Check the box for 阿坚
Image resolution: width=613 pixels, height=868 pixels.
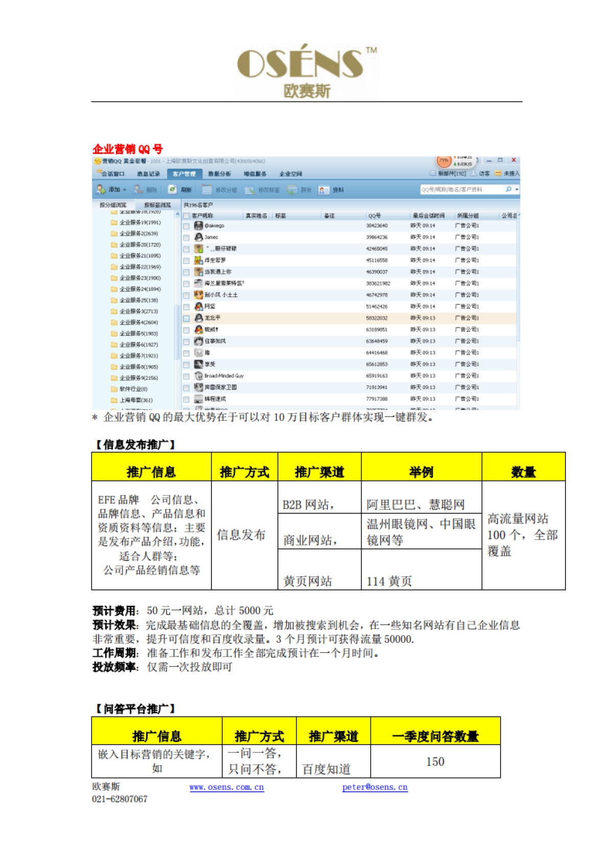coord(186,307)
